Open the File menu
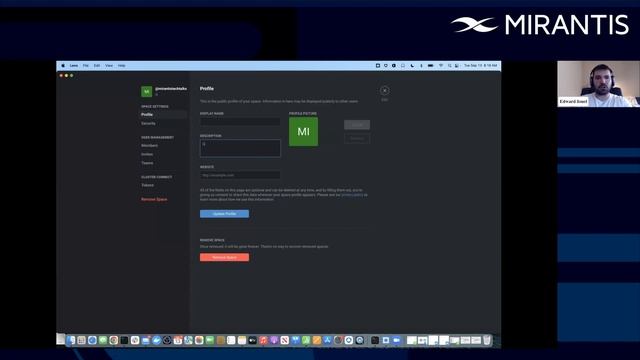The height and width of the screenshot is (360, 640). (x=86, y=66)
